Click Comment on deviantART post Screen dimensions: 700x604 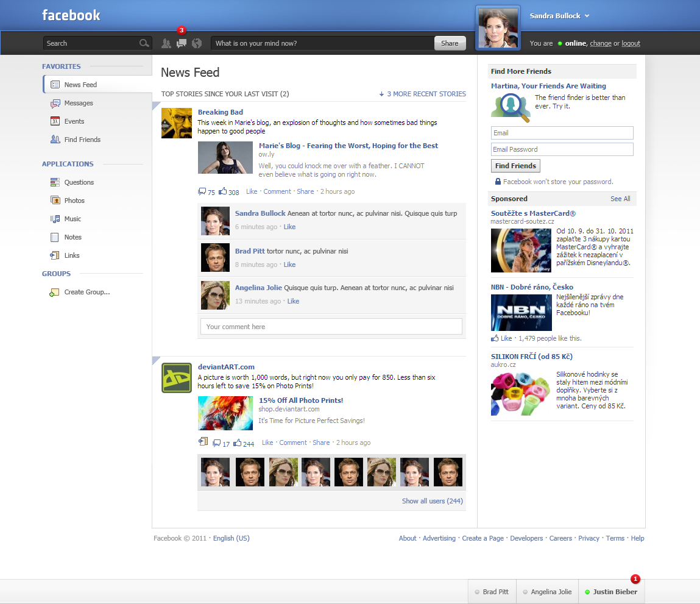(x=293, y=442)
